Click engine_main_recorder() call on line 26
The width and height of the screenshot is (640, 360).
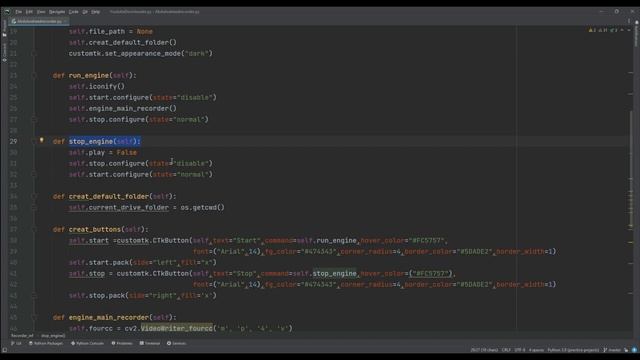coord(133,109)
